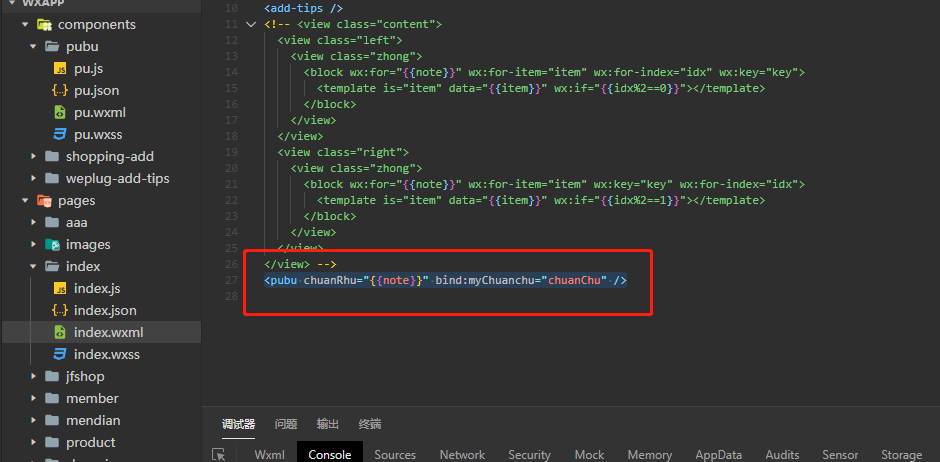Viewport: 940px width, 462px height.
Task: Open index.json file
Action: (x=105, y=310)
